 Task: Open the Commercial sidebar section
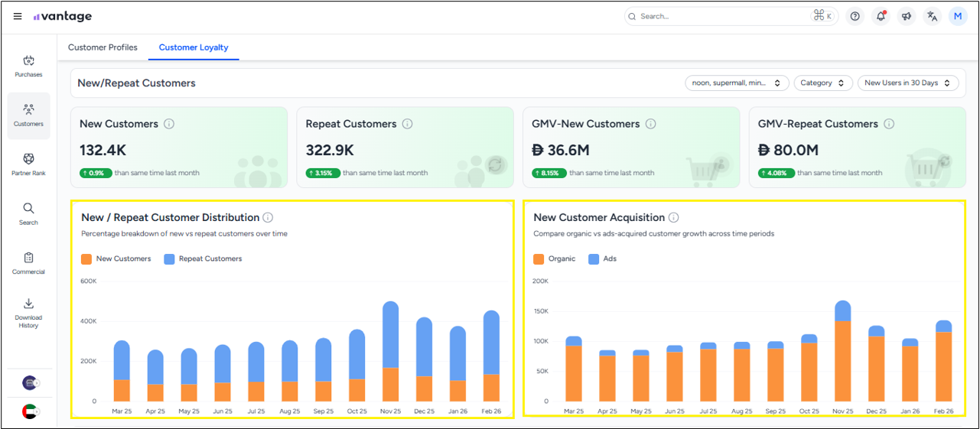point(28,263)
